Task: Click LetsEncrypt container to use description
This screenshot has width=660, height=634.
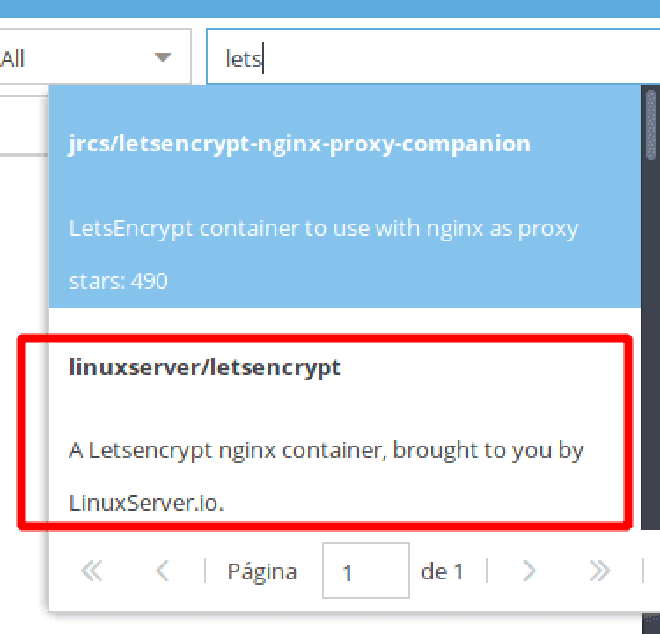Action: pos(324,229)
